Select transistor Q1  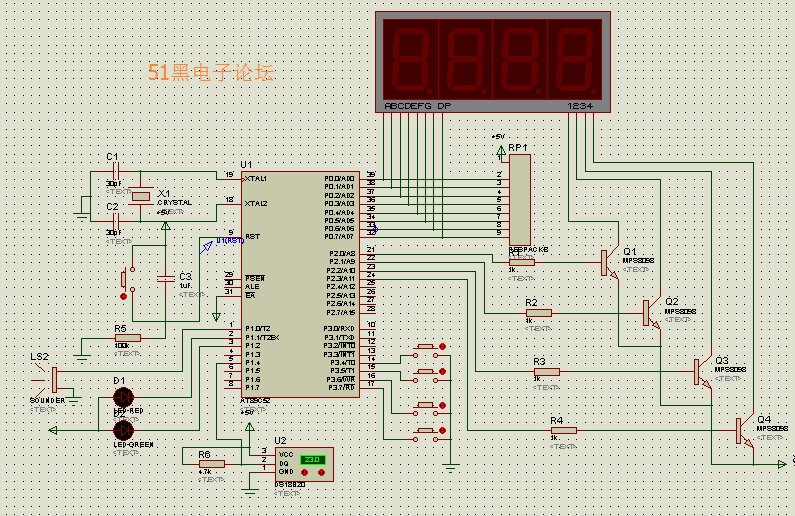click(610, 263)
